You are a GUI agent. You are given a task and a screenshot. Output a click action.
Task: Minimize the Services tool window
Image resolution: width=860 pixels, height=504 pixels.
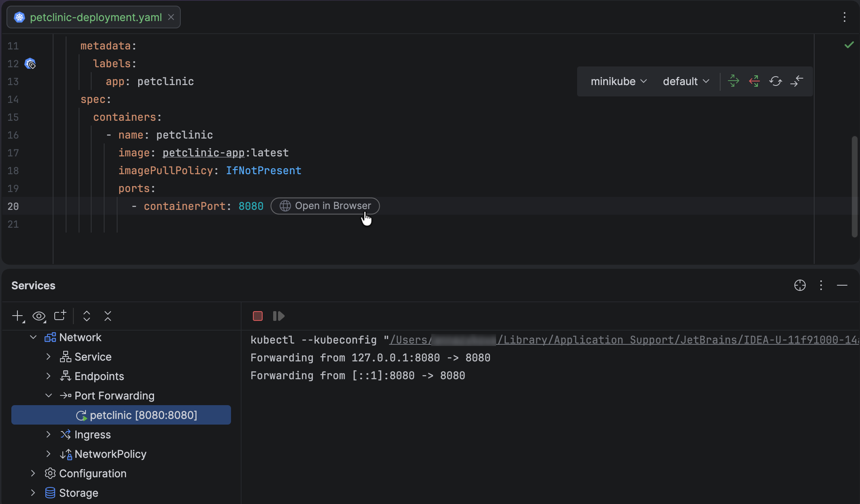pos(842,285)
